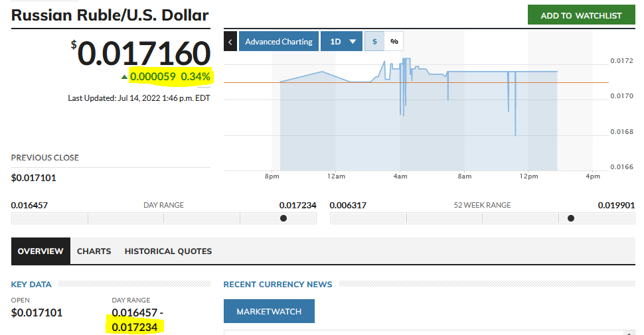Click the 52 week range position marker
This screenshot has height=335, width=644.
pos(571,218)
